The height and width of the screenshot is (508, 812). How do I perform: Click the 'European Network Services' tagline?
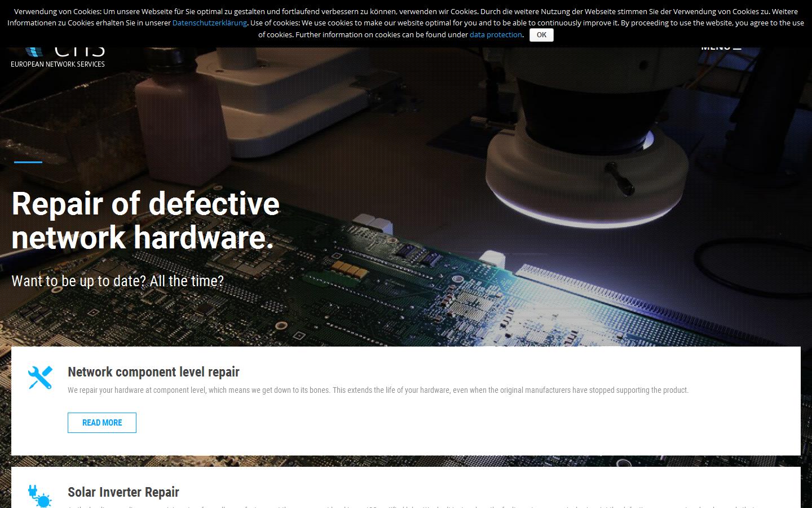(x=58, y=64)
